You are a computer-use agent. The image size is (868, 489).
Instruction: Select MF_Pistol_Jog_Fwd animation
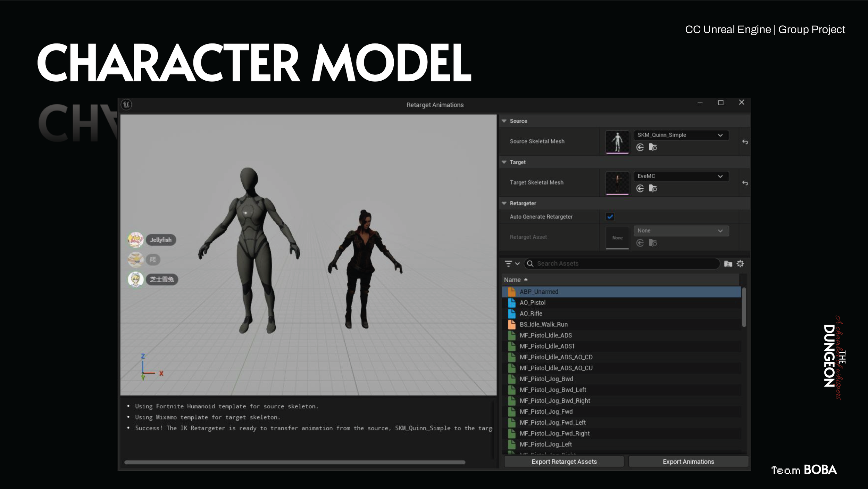coord(621,411)
